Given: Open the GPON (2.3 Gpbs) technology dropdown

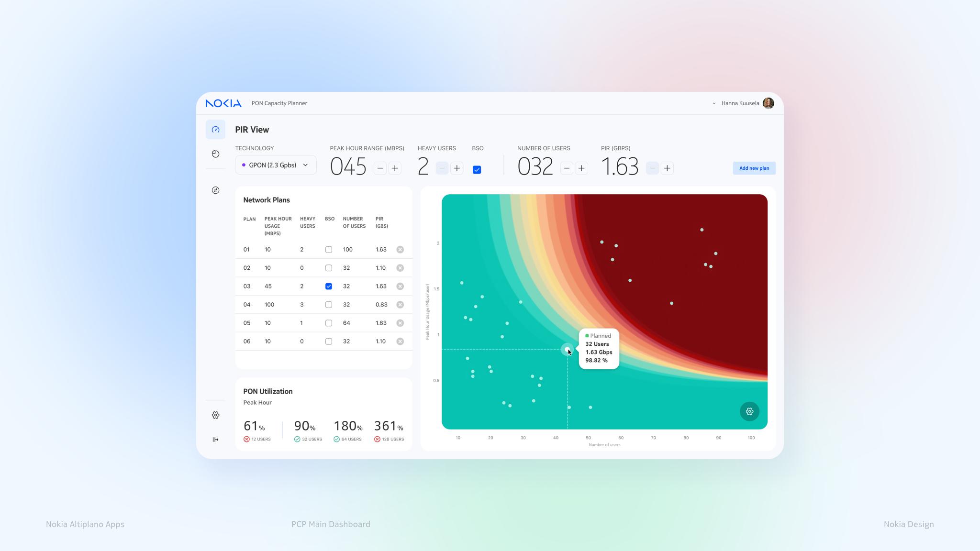Looking at the screenshot, I should [275, 165].
